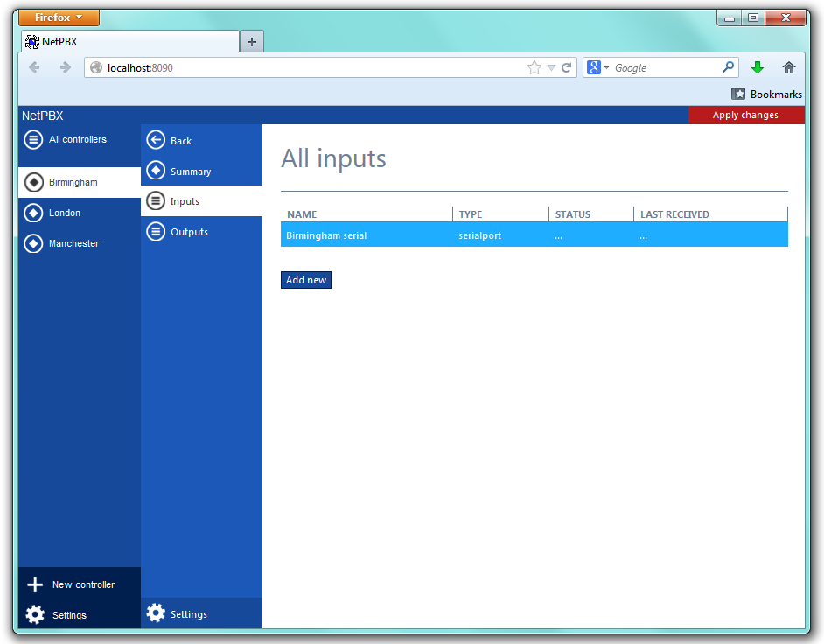Click the Google search input field

click(665, 67)
